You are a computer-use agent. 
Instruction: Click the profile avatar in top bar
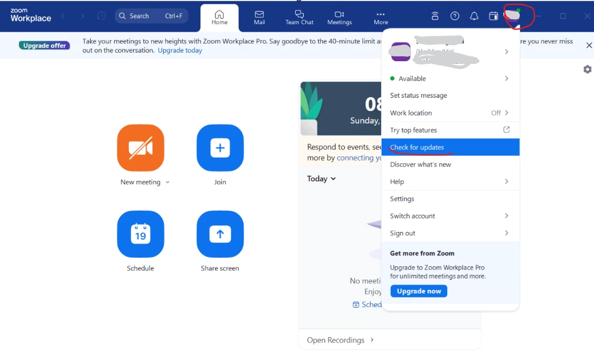coord(512,16)
